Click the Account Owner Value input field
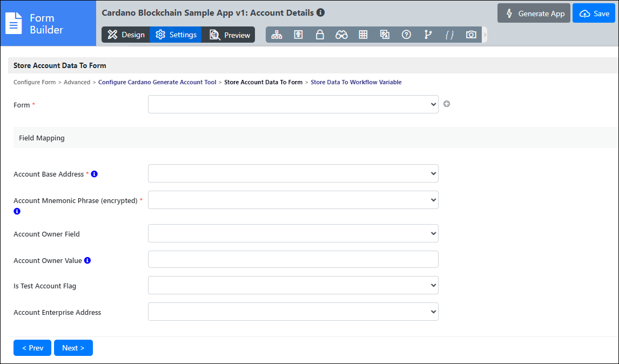The height and width of the screenshot is (364, 619). pos(293,259)
